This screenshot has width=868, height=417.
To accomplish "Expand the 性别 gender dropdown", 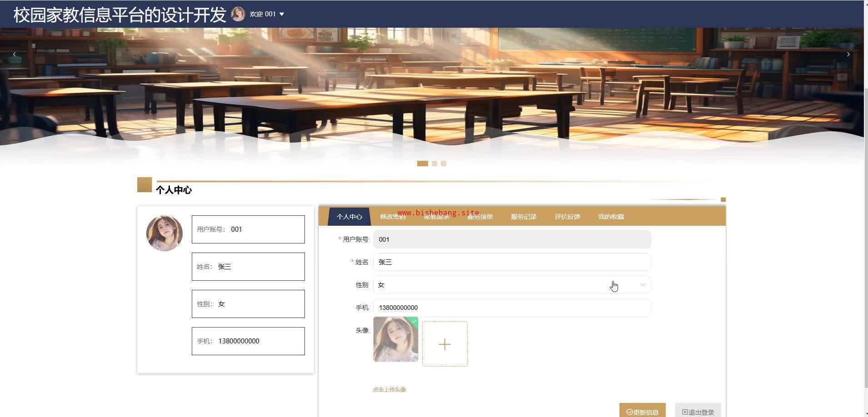I will point(512,285).
